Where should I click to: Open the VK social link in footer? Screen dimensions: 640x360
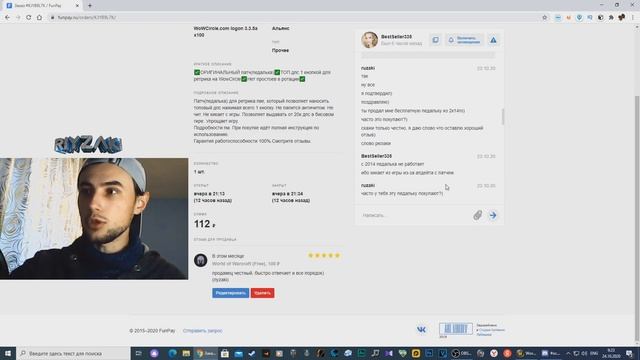pos(421,329)
